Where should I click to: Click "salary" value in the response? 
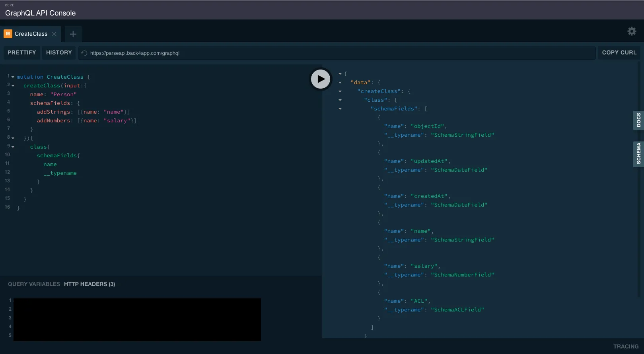(424, 266)
